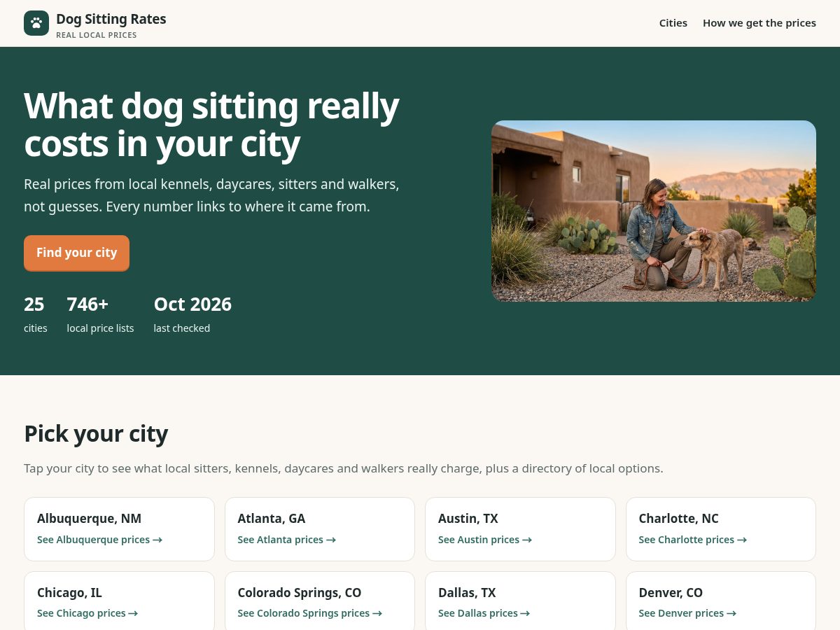Viewport: 840px width, 630px height.
Task: Click the 25 cities stat
Action: click(36, 314)
